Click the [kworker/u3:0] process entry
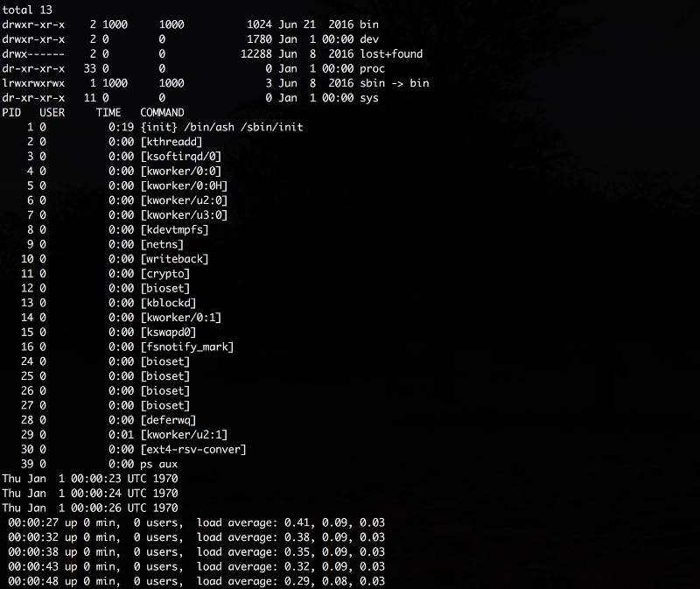This screenshot has width=700, height=589. pyautogui.click(x=184, y=215)
